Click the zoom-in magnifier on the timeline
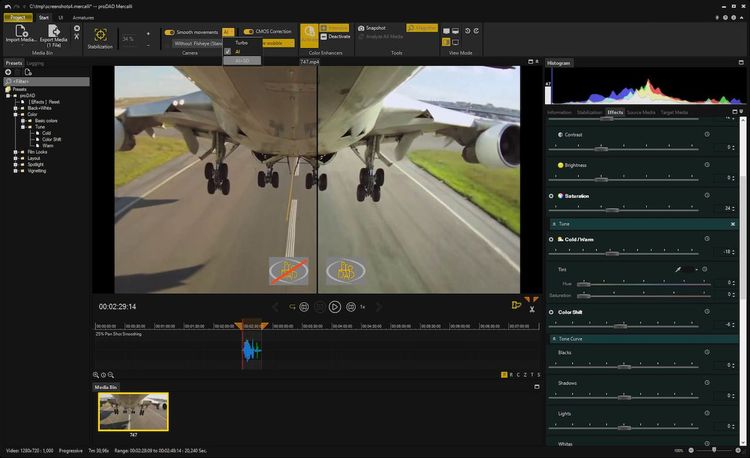Screen dimensions: 750x458 (96, 375)
